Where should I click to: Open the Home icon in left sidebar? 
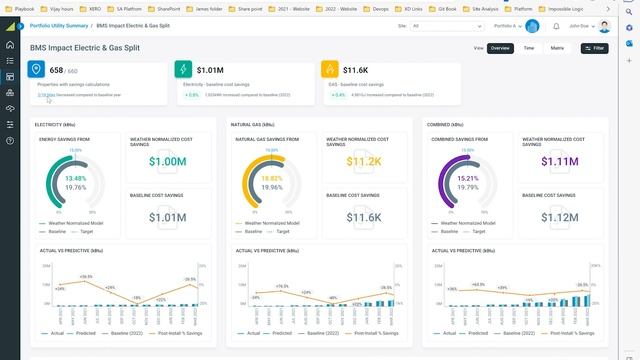click(x=10, y=45)
